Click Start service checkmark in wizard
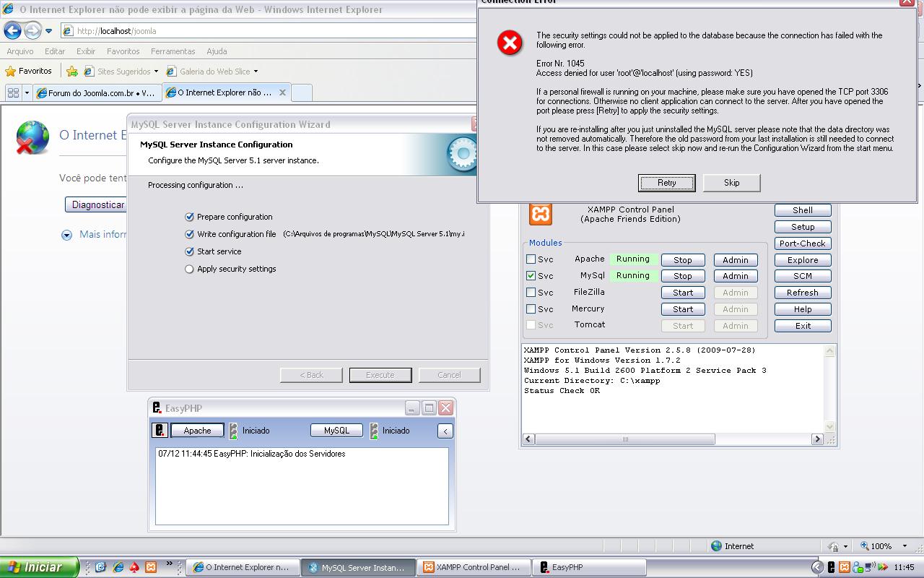Viewport: 924px width, 578px height. click(189, 251)
